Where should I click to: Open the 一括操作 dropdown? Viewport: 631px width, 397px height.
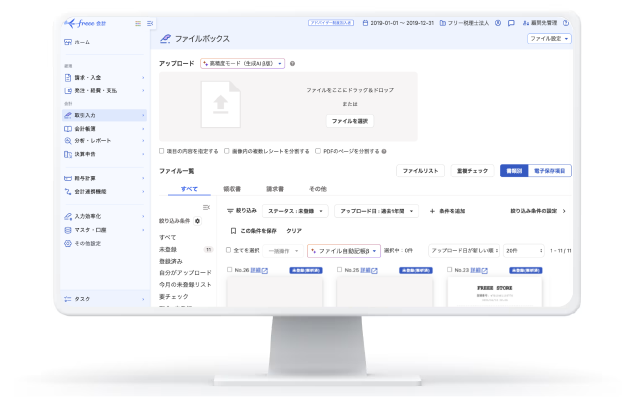point(283,251)
